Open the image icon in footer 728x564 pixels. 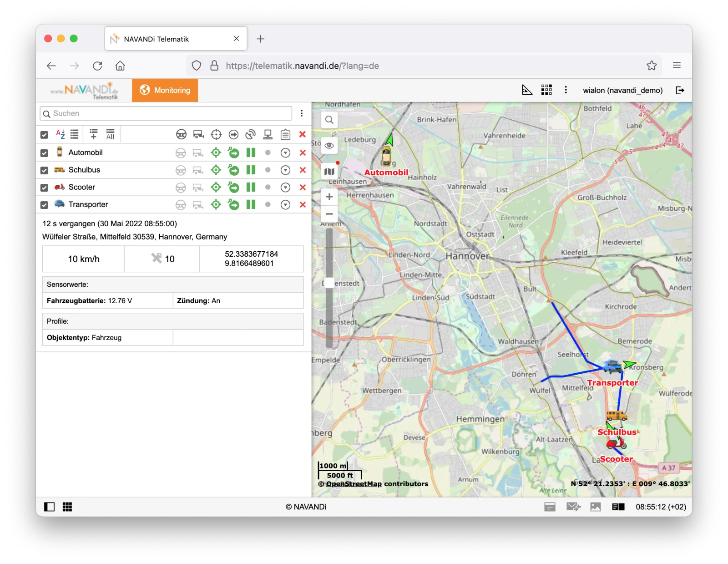(x=596, y=507)
